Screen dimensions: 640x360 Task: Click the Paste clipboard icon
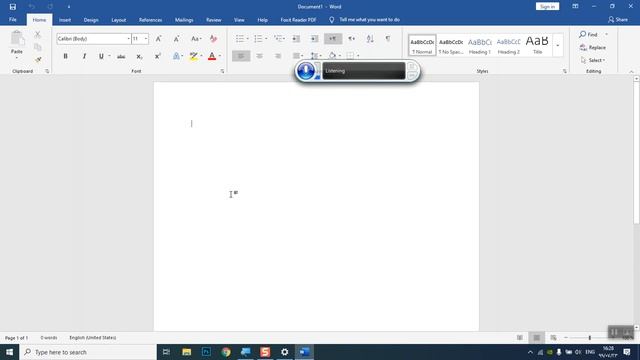[17, 39]
